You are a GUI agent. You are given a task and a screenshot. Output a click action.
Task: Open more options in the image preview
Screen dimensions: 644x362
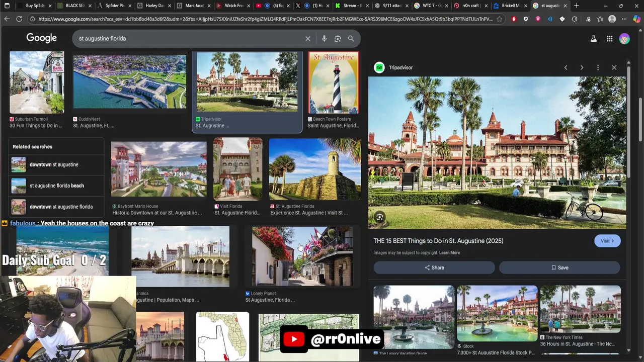(x=598, y=67)
